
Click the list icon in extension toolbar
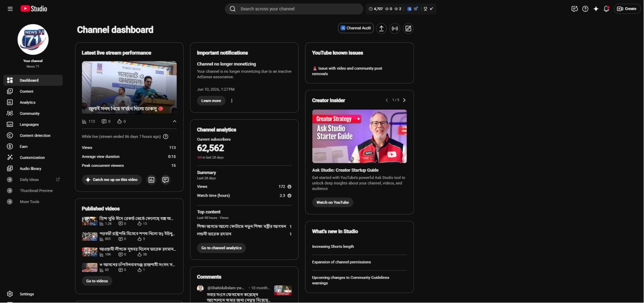point(416,9)
